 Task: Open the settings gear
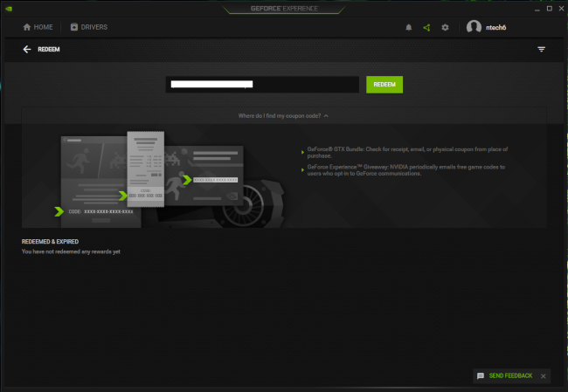[445, 28]
